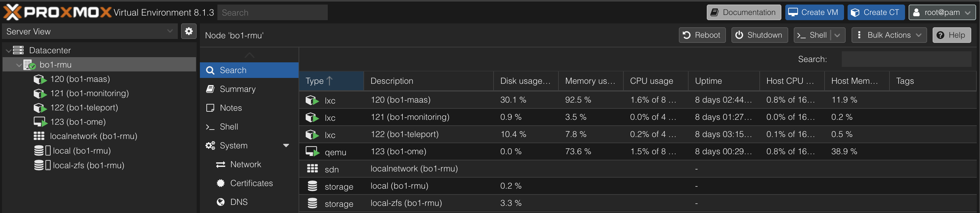Collapse the System submenu triangle
This screenshot has width=980, height=213.
(286, 146)
